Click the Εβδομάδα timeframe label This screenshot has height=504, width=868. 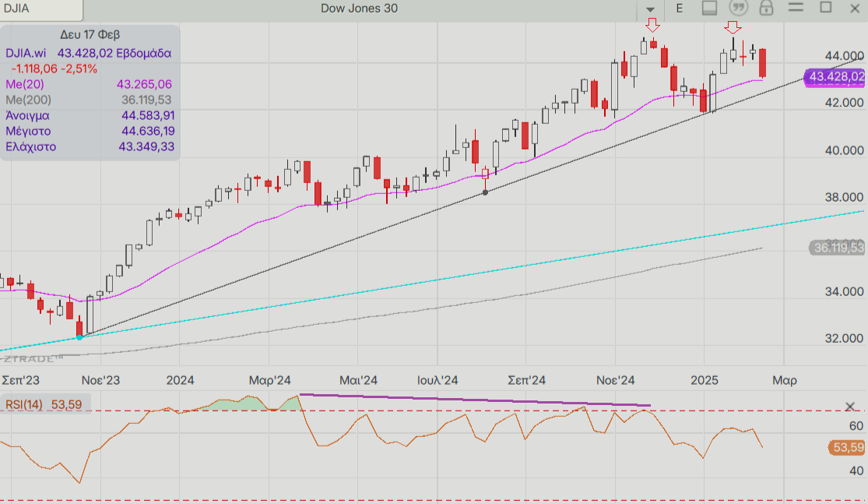pos(143,53)
